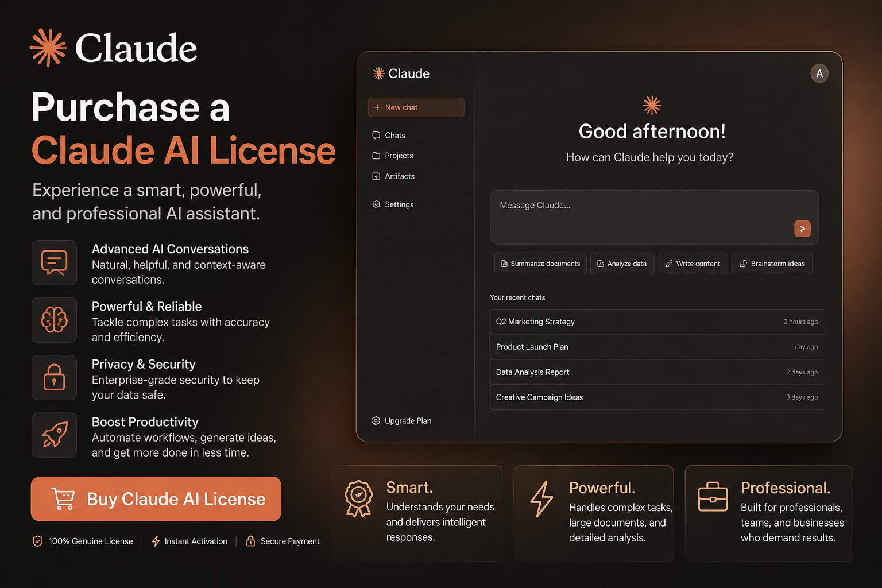
Task: Click the starburst icon above Good afternoon
Action: click(x=652, y=105)
